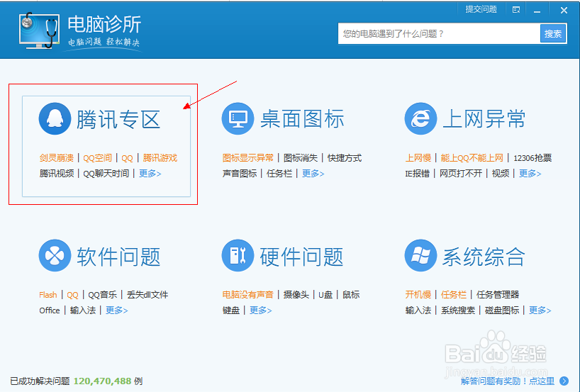Click the 提交问题 button in title bar
Viewport: 580px width, 392px height.
(x=481, y=9)
